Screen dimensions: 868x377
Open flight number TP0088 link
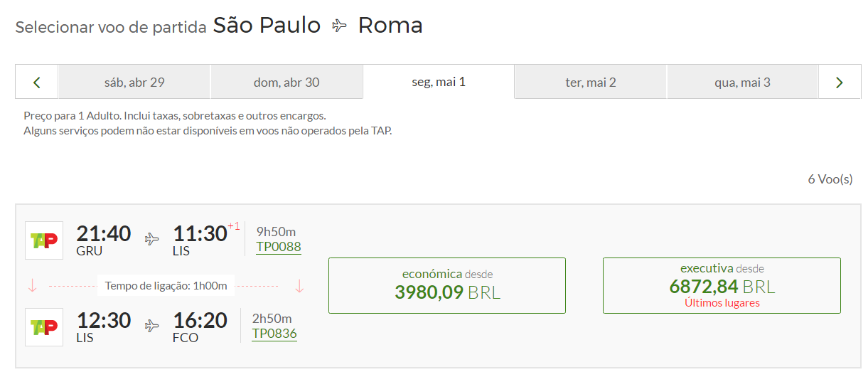(x=279, y=247)
